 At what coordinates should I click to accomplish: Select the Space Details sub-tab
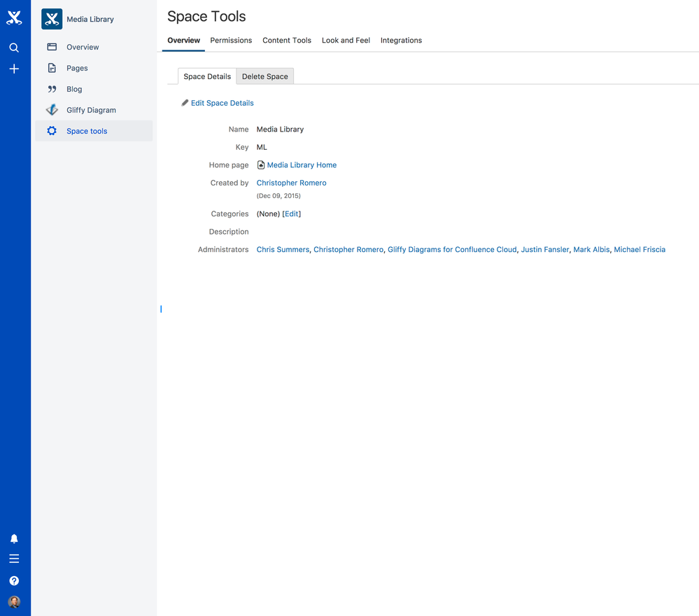(207, 76)
